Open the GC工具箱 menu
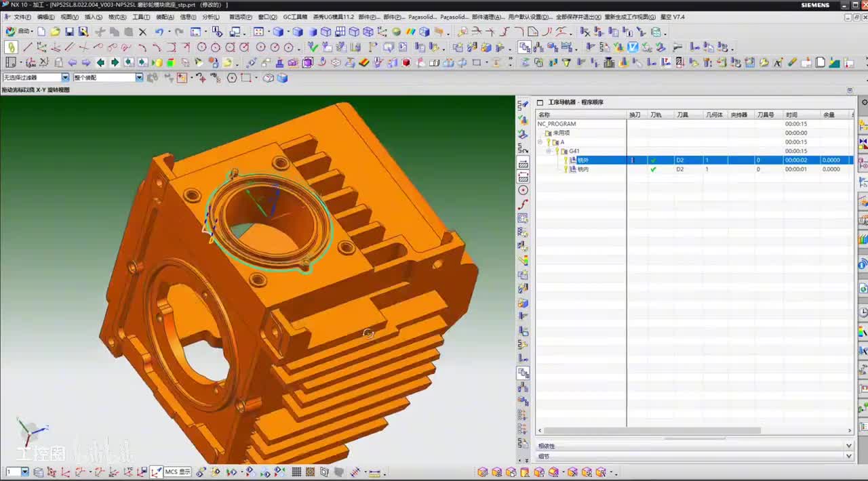The height and width of the screenshot is (481, 868). tap(295, 17)
